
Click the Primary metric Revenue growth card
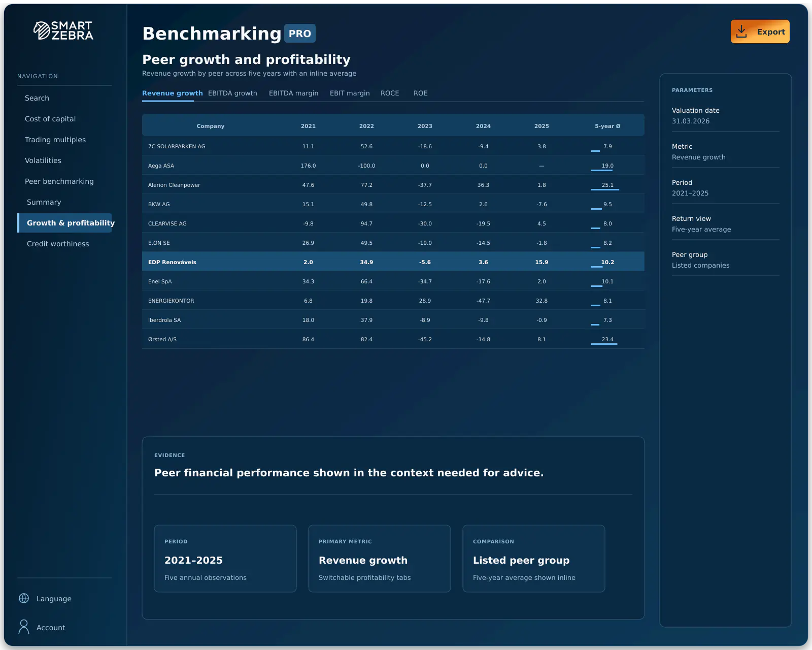[x=380, y=559]
